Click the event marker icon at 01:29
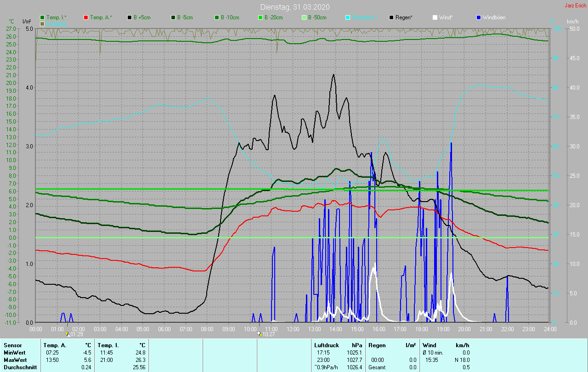Screen dimensions: 588x372 pyautogui.click(x=68, y=334)
